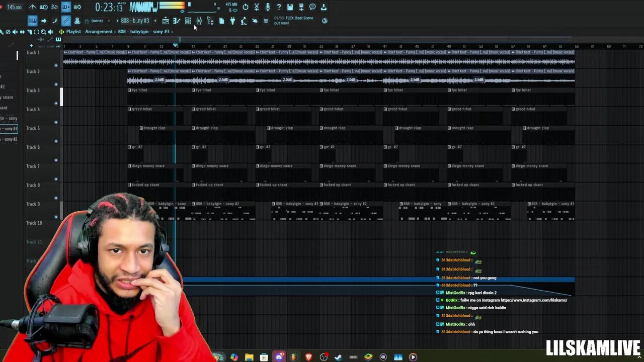Toggle recording countdown 3-2-1

(x=54, y=7)
